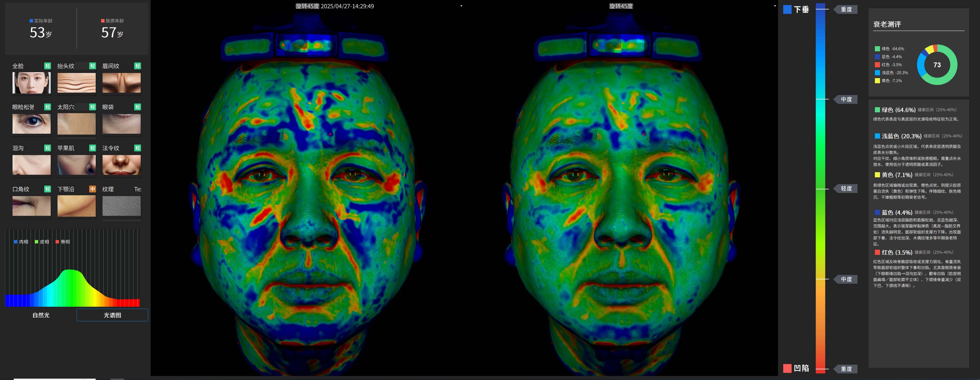Click the green 轻 badge beside 泪沟
The width and height of the screenshot is (980, 380).
48,148
